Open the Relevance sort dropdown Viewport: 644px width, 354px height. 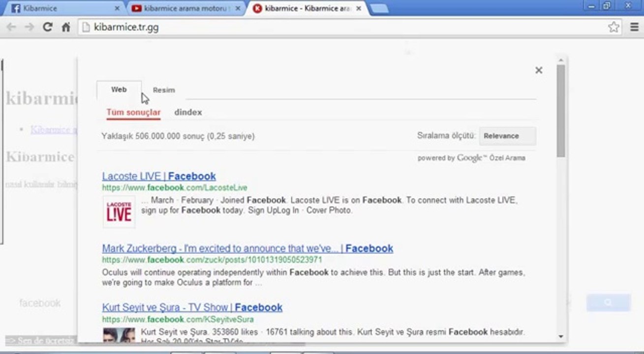point(508,136)
